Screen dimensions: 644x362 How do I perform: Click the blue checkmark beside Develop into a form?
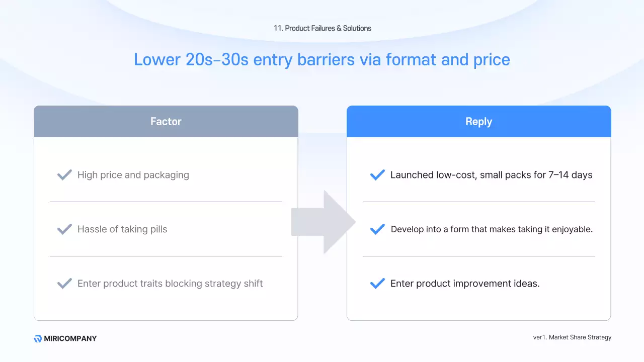[377, 229]
